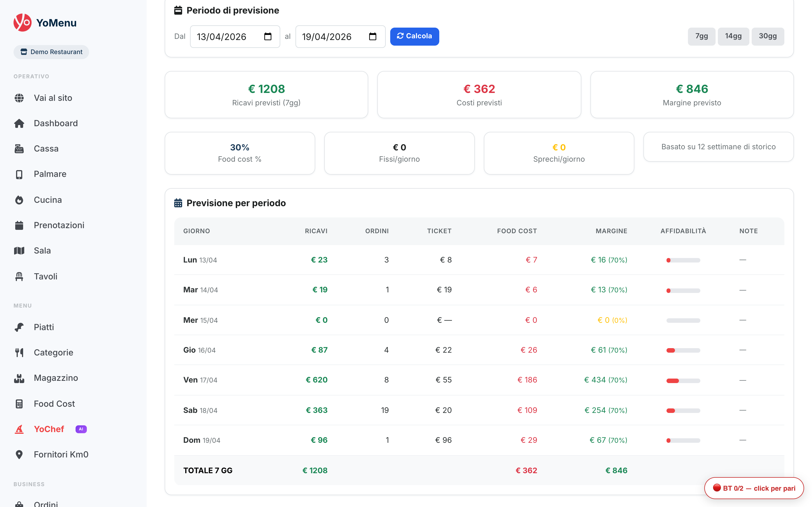812x507 pixels.
Task: Click the BT 0/2 click per pari badge
Action: [754, 488]
